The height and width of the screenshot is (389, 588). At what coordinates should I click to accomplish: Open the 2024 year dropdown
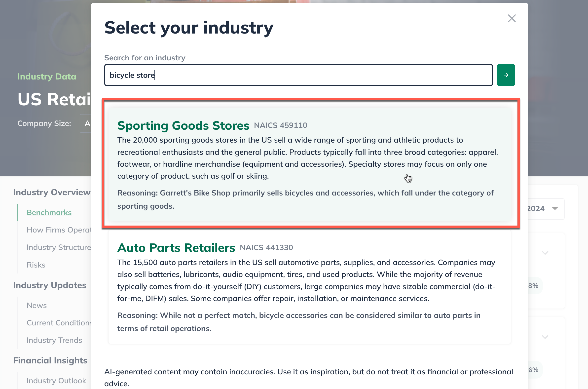click(546, 209)
